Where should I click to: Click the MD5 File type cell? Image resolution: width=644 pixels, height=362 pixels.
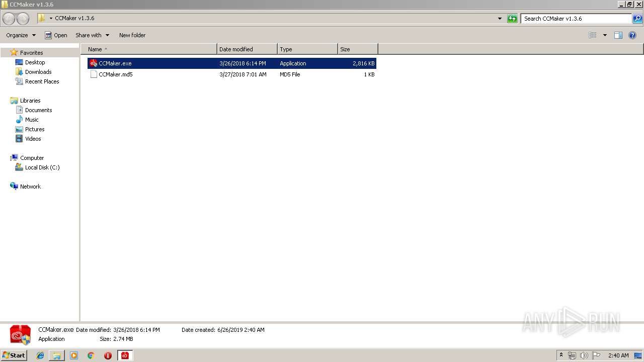tap(290, 74)
